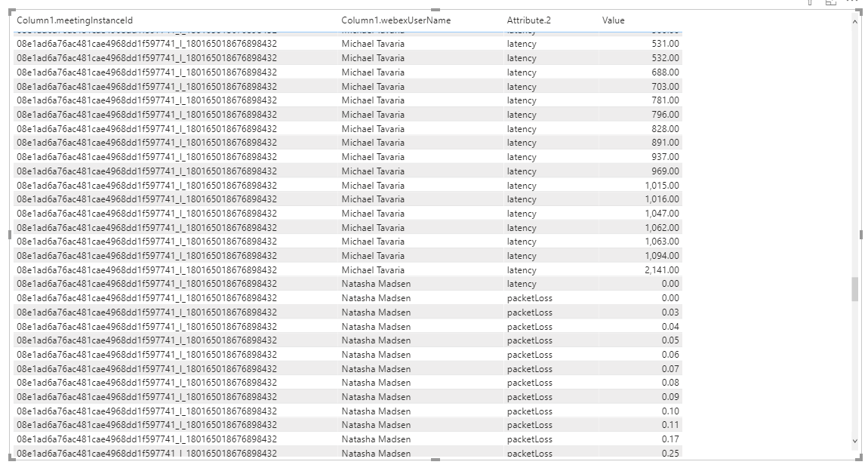Click the 0.09 packetLoss value
This screenshot has width=868, height=471.
click(x=670, y=397)
